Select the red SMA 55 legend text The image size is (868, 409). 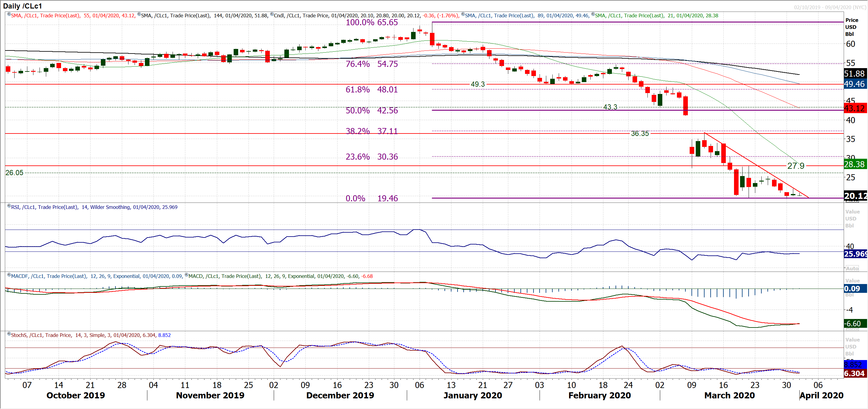pyautogui.click(x=73, y=16)
